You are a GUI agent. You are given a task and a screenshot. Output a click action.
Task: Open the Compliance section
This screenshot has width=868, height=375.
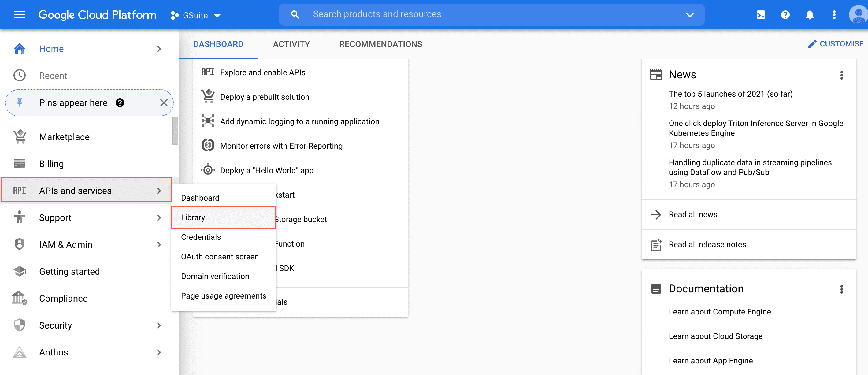click(x=63, y=298)
